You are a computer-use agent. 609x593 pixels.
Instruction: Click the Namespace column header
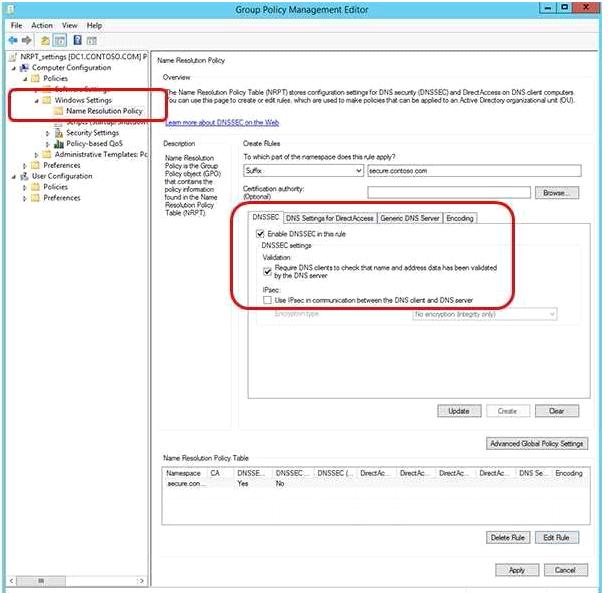(184, 473)
